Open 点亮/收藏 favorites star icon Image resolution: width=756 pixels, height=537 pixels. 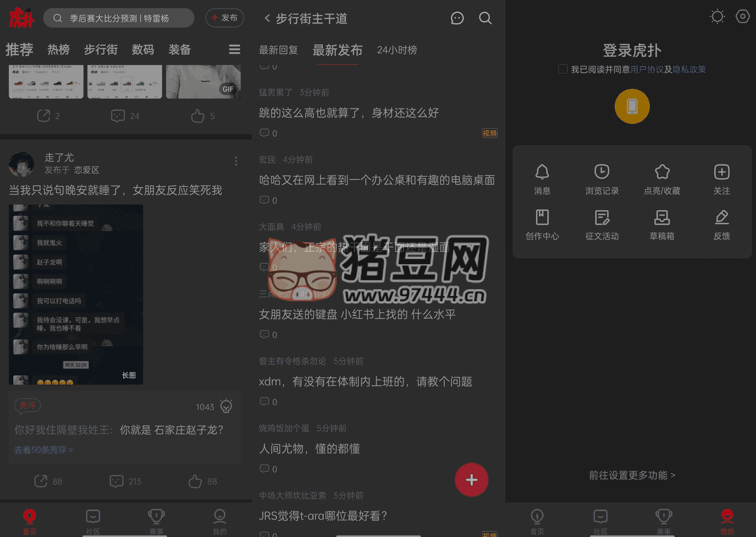point(662,172)
